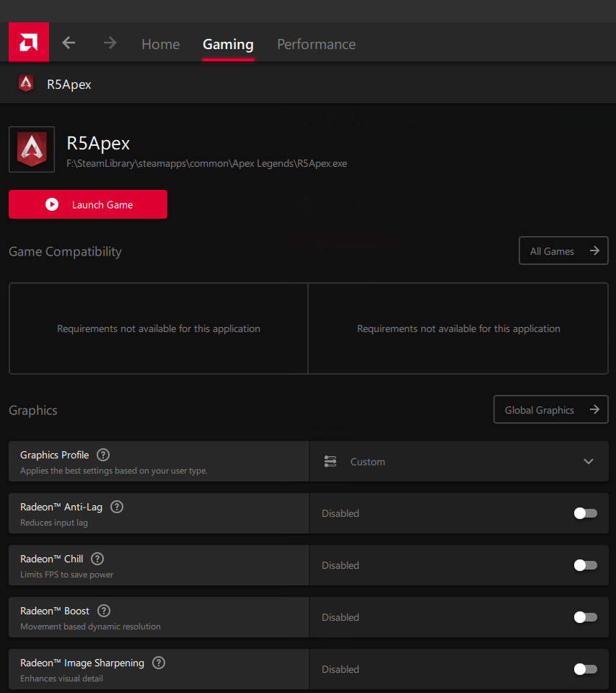Click the forward navigation arrow
The image size is (616, 693).
click(110, 43)
